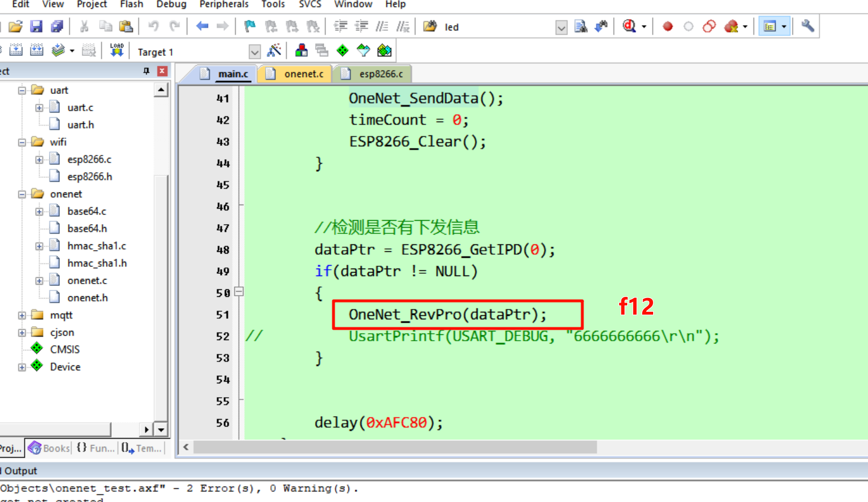Open the SVCS menu
This screenshot has height=502, width=868.
click(310, 4)
